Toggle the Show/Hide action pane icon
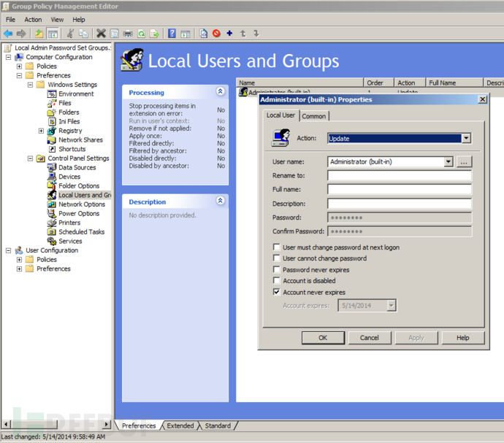 pyautogui.click(x=186, y=34)
